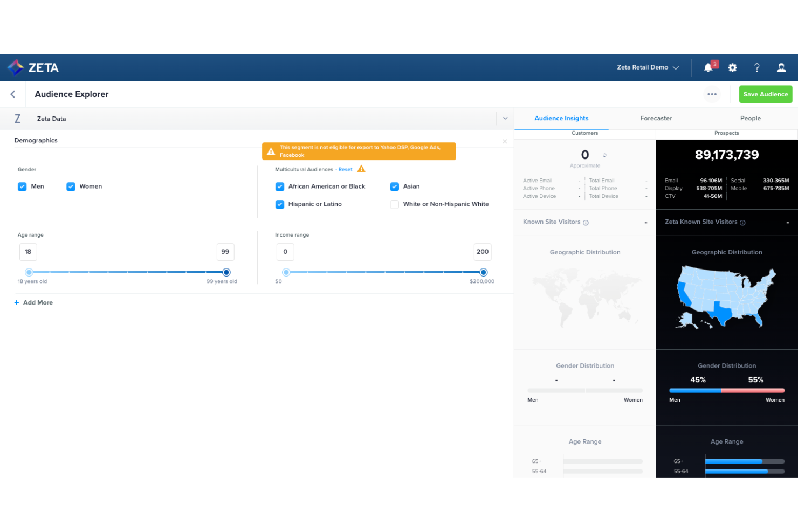The height and width of the screenshot is (532, 798).
Task: Go back with the left chevron
Action: (13, 94)
